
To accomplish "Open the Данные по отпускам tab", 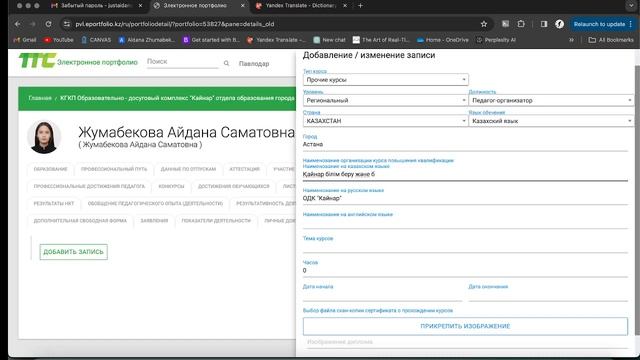I will tap(188, 169).
